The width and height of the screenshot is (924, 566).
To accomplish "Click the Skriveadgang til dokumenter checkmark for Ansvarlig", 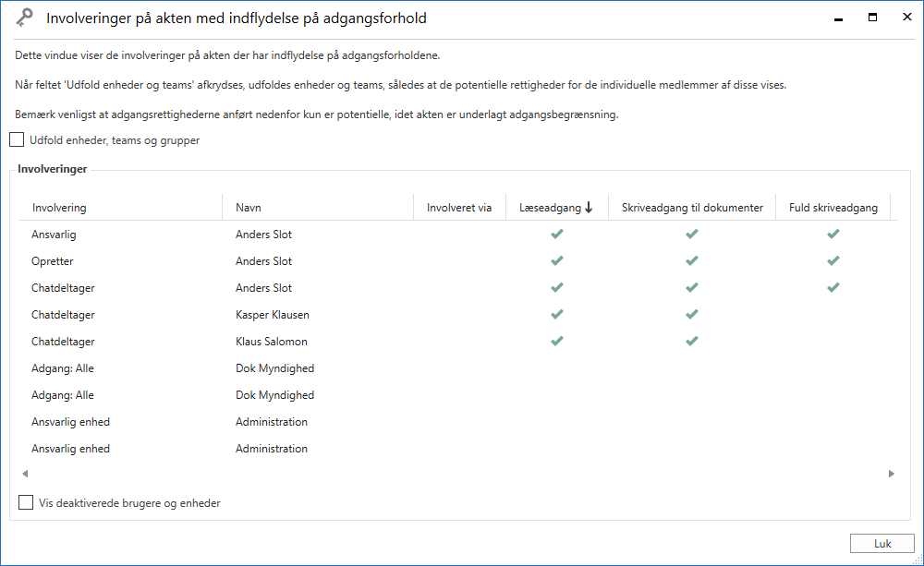I will [692, 235].
